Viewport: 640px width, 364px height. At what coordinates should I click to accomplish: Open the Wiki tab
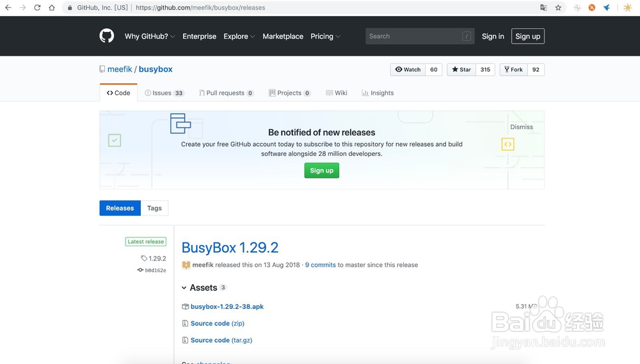(x=337, y=93)
